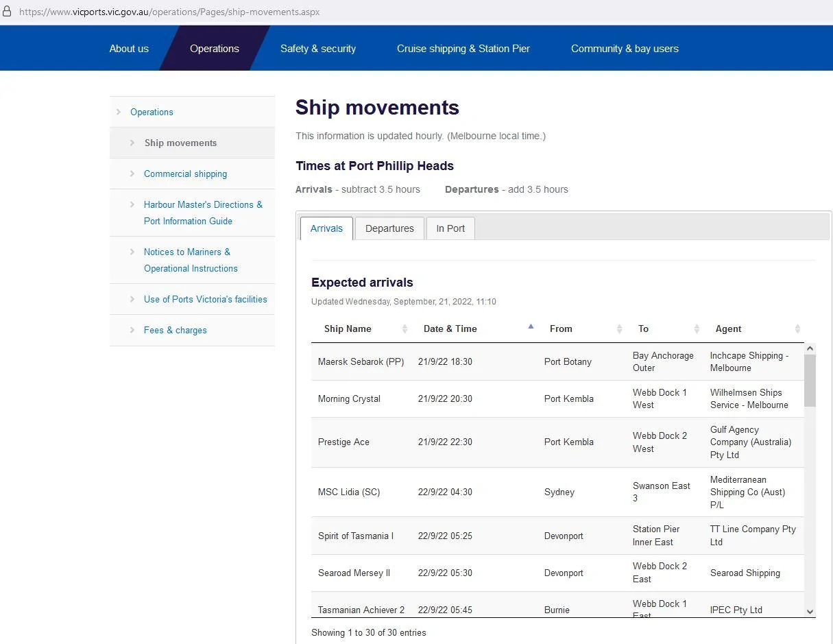Image resolution: width=833 pixels, height=644 pixels.
Task: Open Operations top navigation item
Action: (x=215, y=49)
